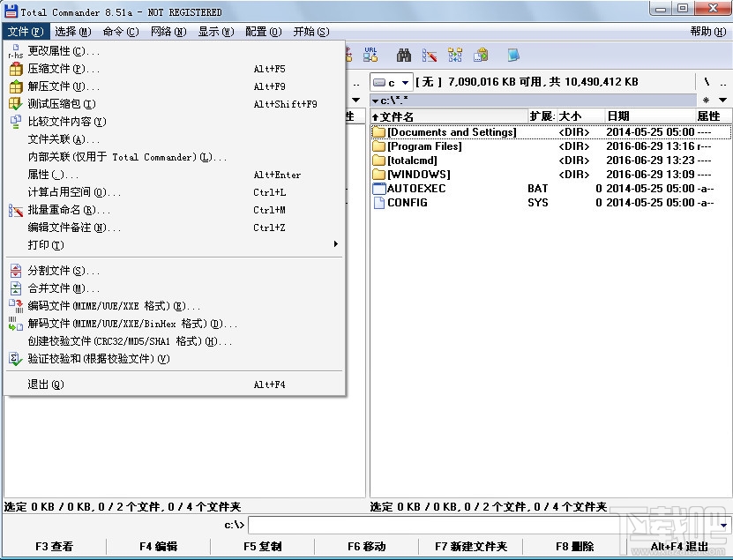Choose 退出(Q) from the file menu
The image size is (733, 560).
click(x=174, y=385)
